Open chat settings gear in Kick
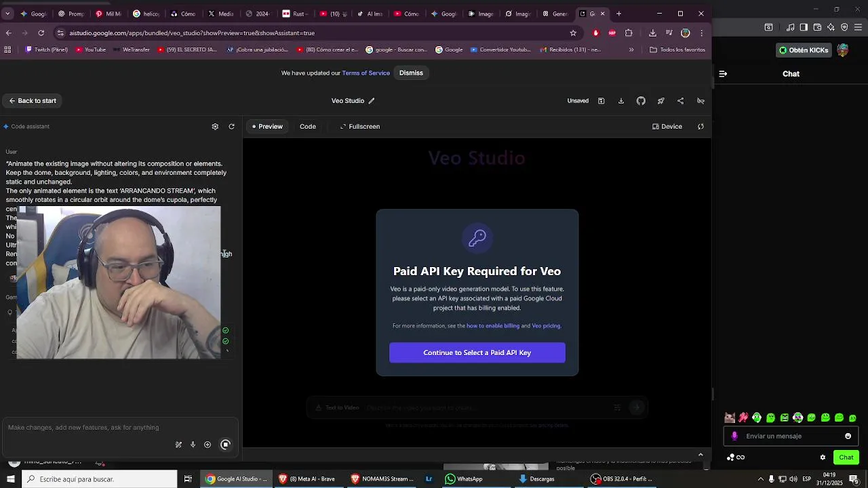The height and width of the screenshot is (488, 868). click(823, 457)
